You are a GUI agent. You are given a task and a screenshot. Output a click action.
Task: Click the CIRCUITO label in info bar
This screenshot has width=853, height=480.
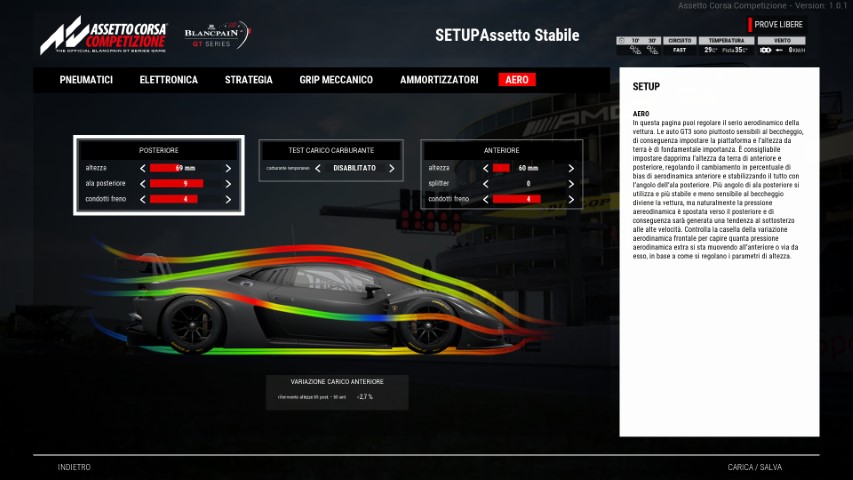pos(679,41)
